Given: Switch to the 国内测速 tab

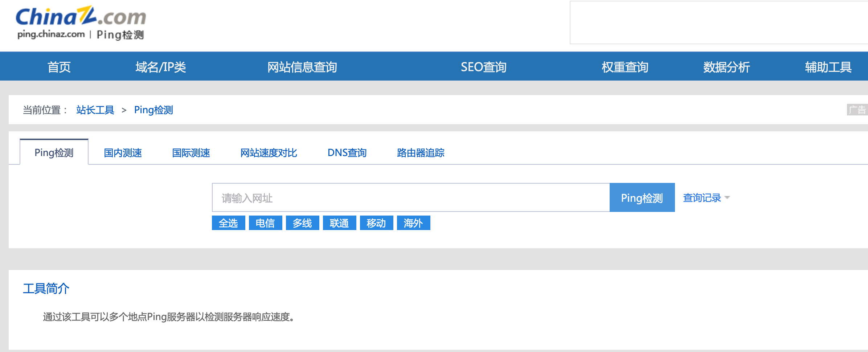Looking at the screenshot, I should 122,153.
